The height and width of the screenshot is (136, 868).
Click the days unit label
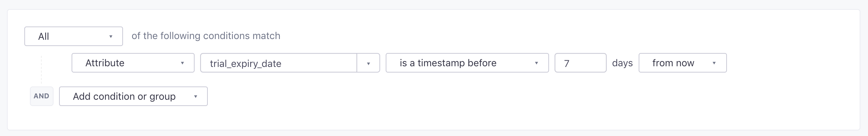pyautogui.click(x=622, y=63)
